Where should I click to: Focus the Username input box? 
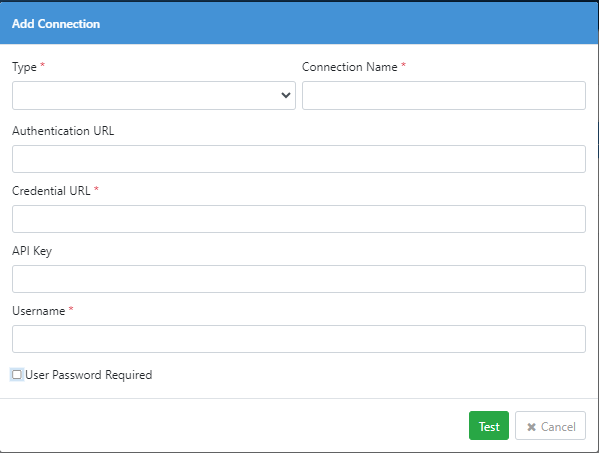[299, 339]
